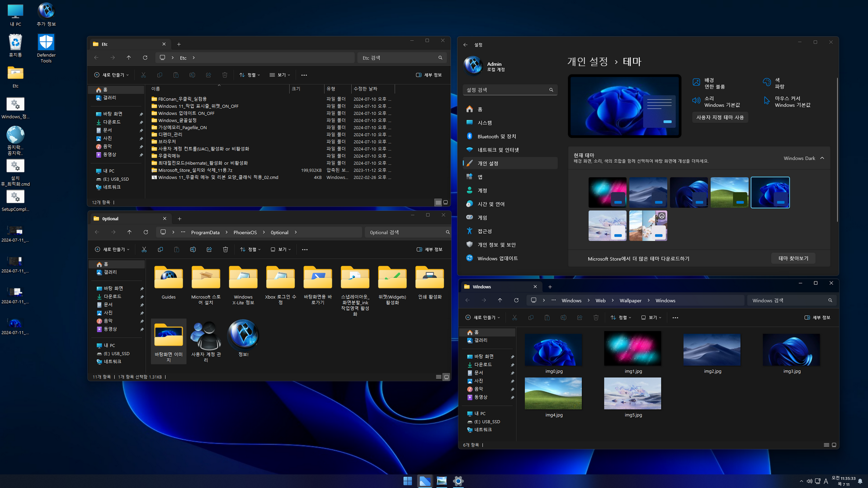The width and height of the screenshot is (868, 488).
Task: Toggle 세부 정보 pane in Etc window
Action: click(x=429, y=75)
